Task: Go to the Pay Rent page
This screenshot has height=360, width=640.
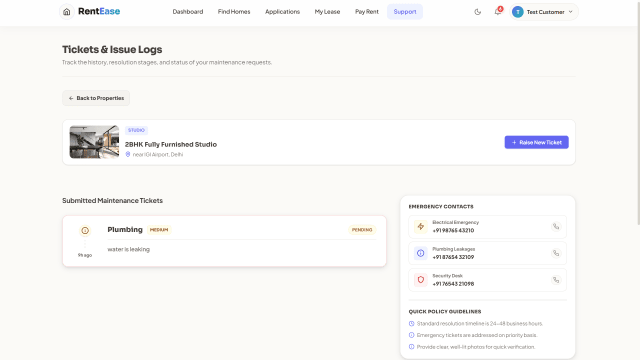Action: pyautogui.click(x=367, y=12)
